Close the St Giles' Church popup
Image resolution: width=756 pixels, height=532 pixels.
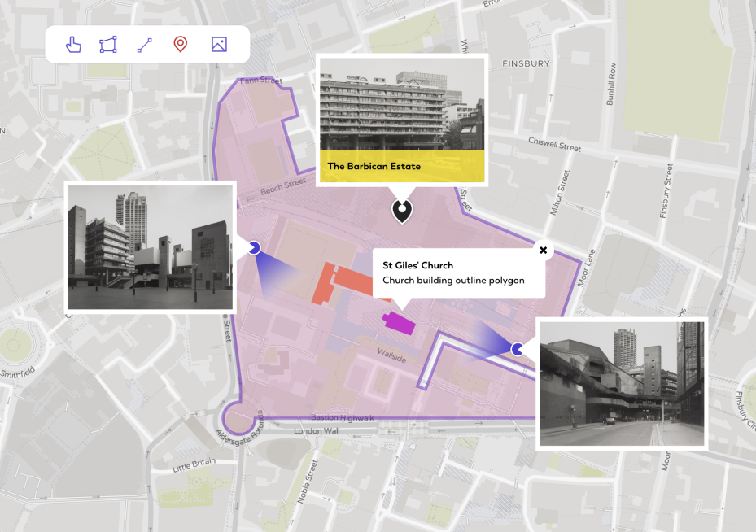point(544,250)
